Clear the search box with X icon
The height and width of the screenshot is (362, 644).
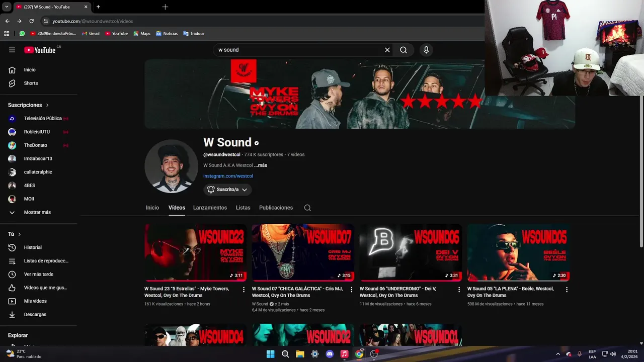(387, 50)
